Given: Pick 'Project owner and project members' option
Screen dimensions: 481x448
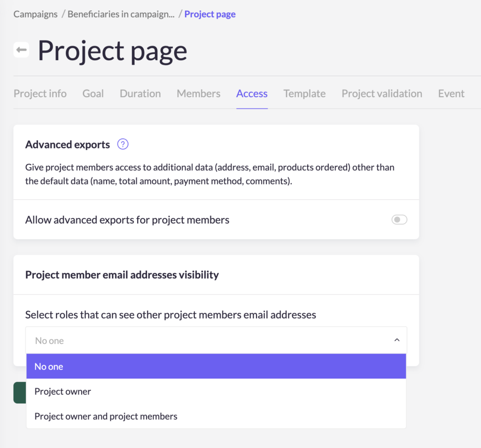Looking at the screenshot, I should [106, 416].
